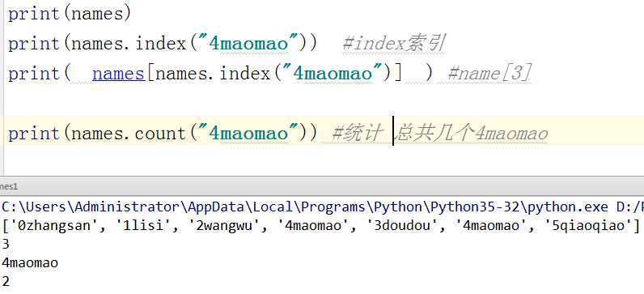644x294 pixels.
Task: Click the print(names) code line
Action: tap(70, 14)
